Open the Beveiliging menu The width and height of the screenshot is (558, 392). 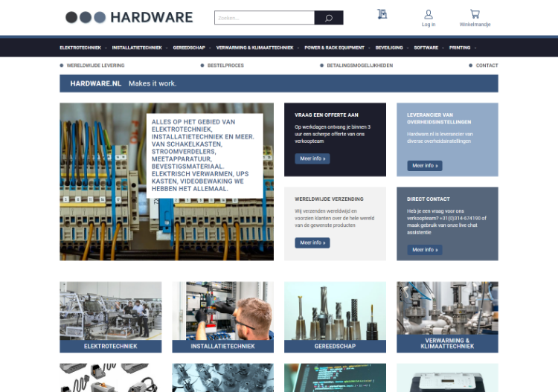click(x=389, y=48)
